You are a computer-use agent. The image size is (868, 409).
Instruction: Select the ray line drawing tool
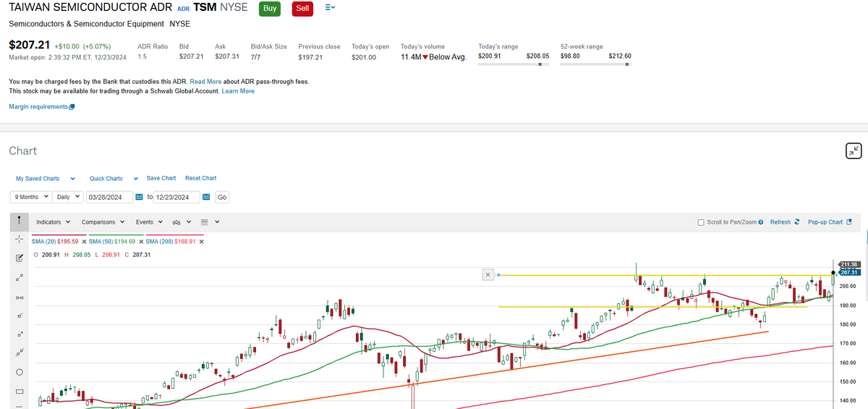19,316
